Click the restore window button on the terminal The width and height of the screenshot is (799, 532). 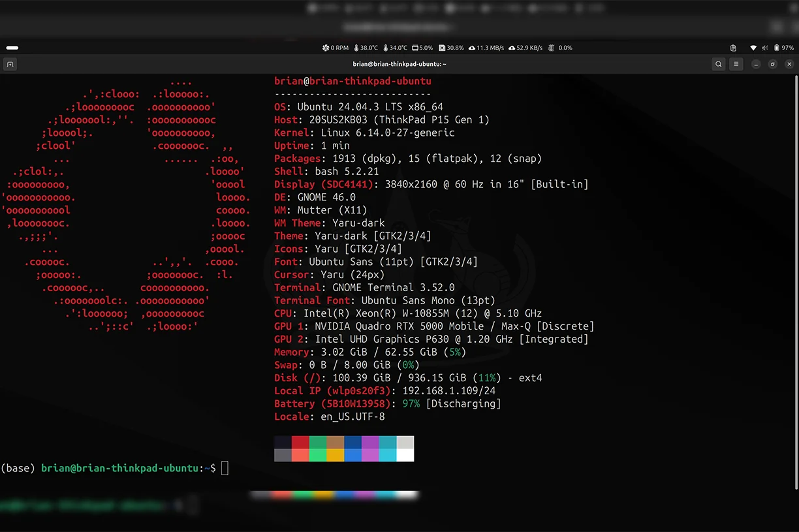tap(772, 64)
